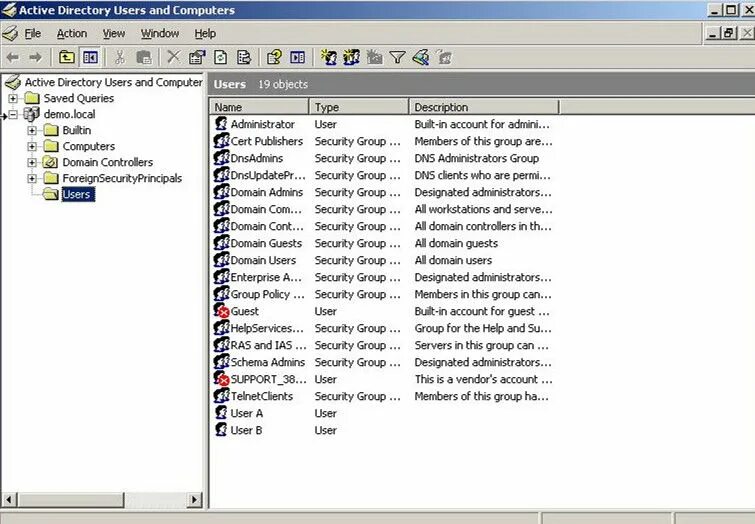Viewport: 755px width, 524px height.
Task: Click the 'DNS Administrators Group' description
Action: 477,158
